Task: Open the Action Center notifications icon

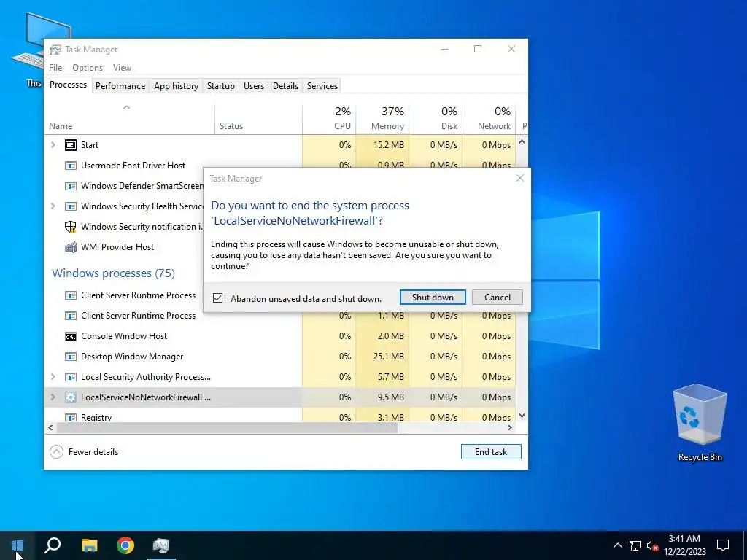Action: 723,545
